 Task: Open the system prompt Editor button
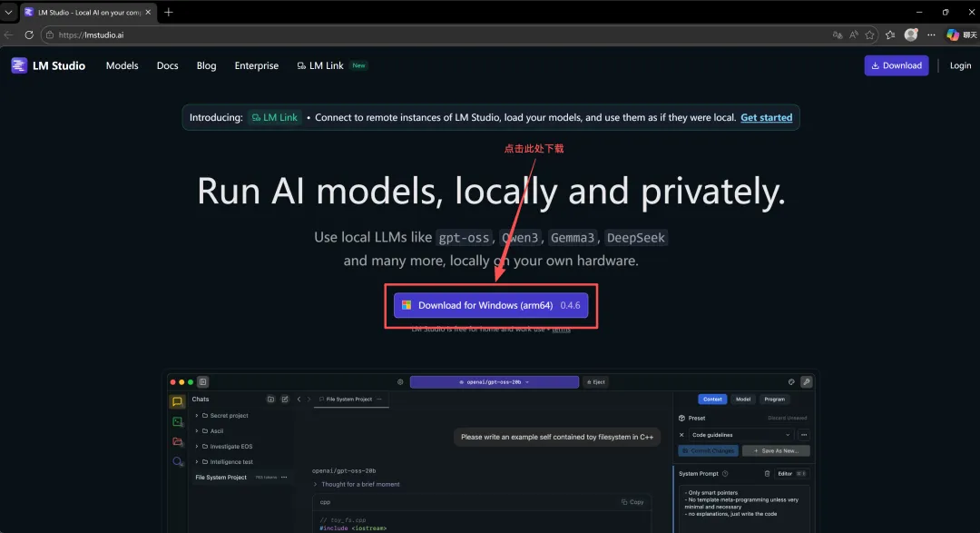point(791,474)
